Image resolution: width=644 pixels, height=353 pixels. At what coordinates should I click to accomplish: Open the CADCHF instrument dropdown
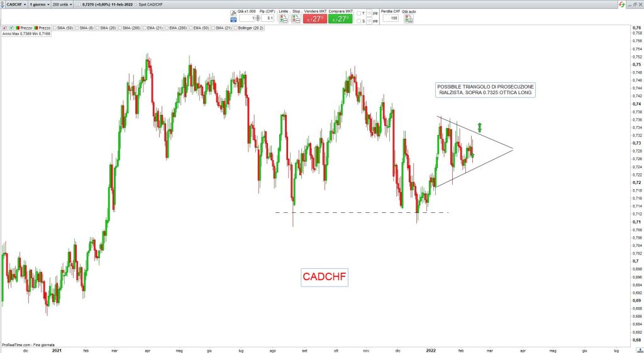(x=16, y=4)
